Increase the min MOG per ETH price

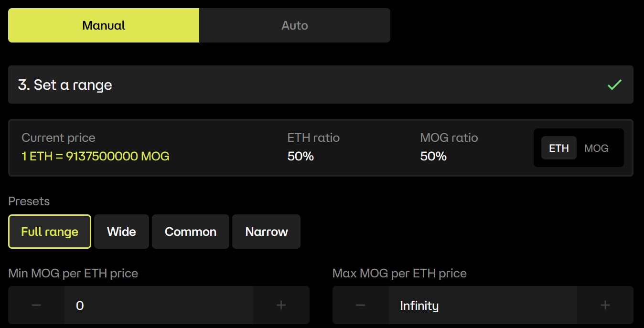point(281,305)
